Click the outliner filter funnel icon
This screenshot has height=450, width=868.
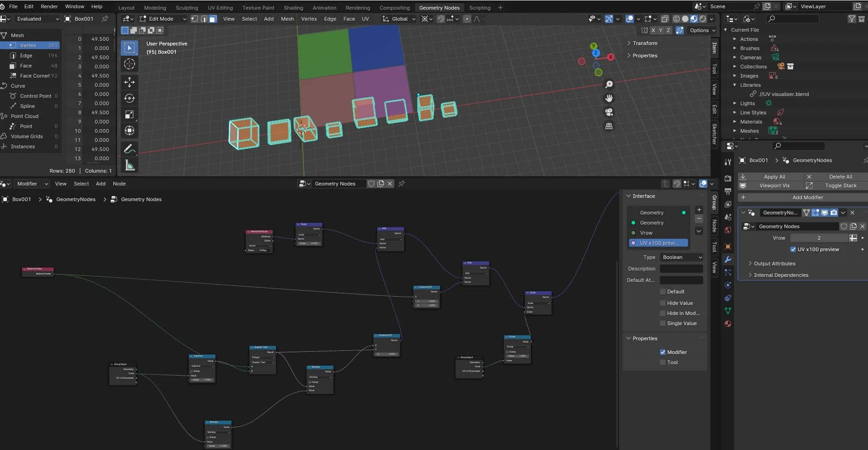point(852,19)
